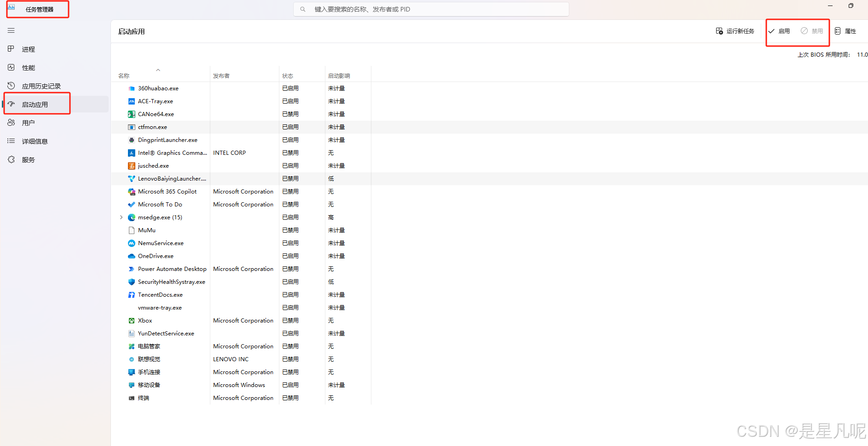Click the CANoe64.exe icon
The width and height of the screenshot is (868, 446).
[x=132, y=114]
